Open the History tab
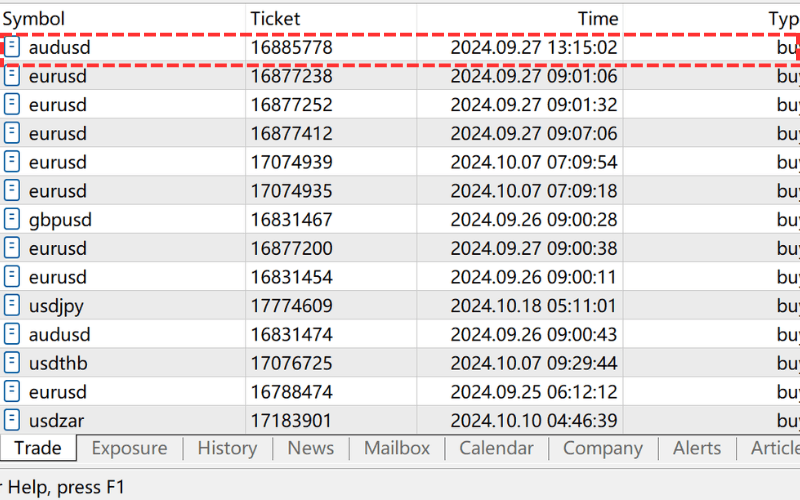The image size is (800, 500). 227,449
